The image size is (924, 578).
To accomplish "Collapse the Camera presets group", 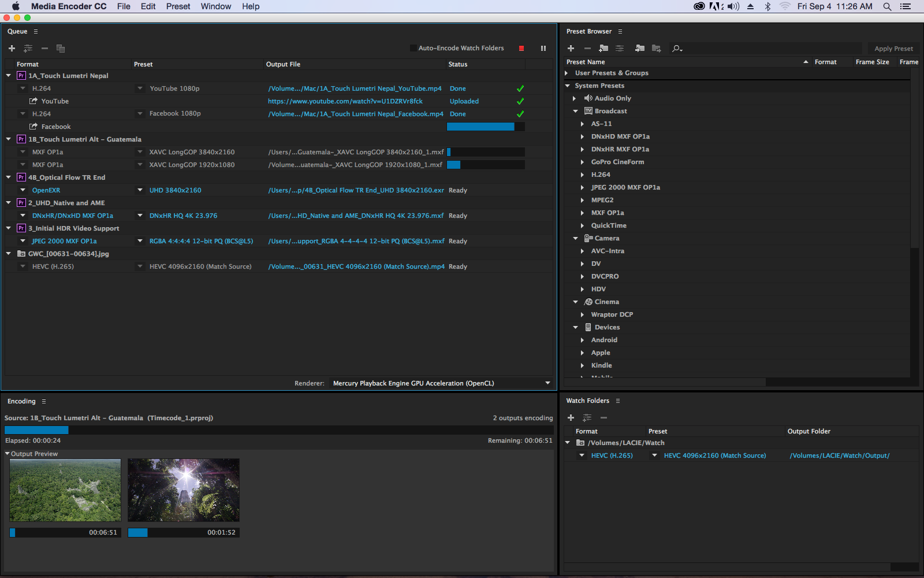I will (575, 238).
